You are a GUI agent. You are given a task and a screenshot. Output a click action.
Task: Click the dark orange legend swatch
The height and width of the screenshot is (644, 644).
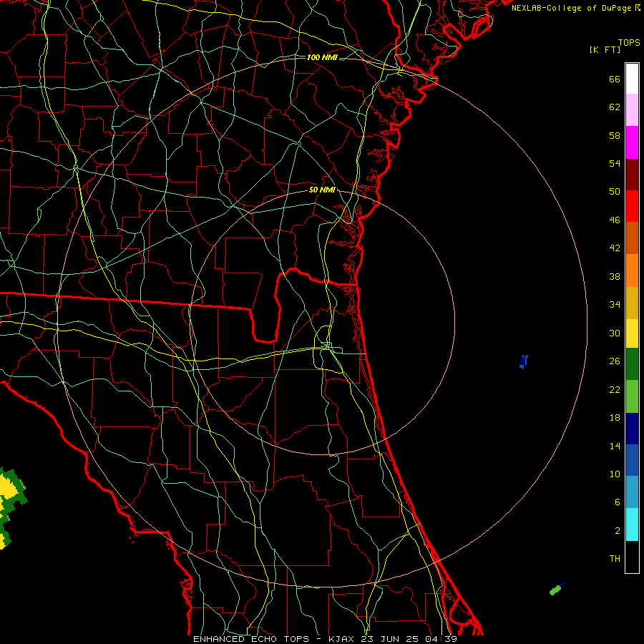click(632, 238)
